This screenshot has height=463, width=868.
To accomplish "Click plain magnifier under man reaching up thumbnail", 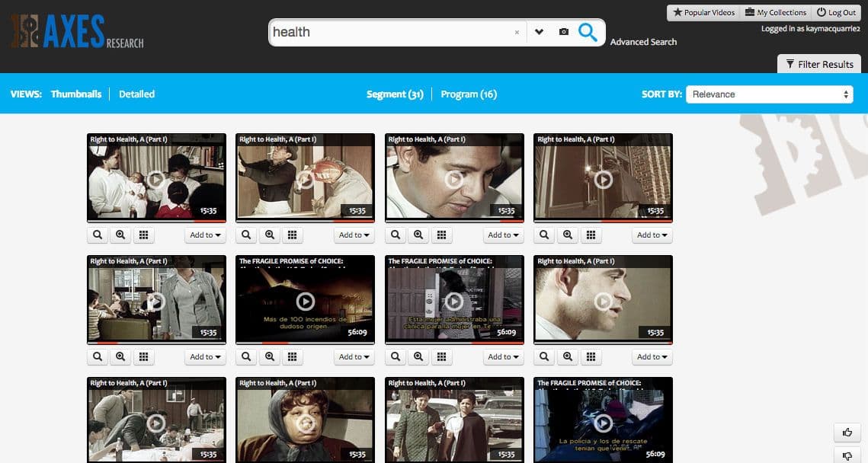I will (246, 235).
